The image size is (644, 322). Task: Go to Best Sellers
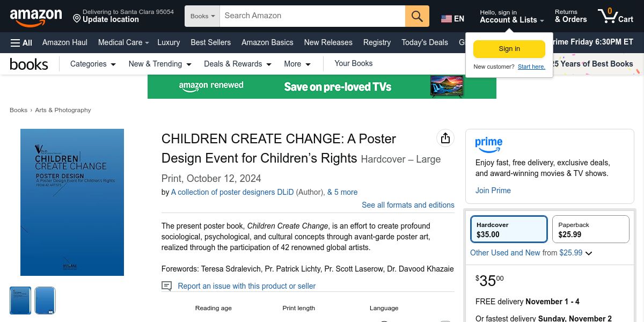tap(211, 42)
